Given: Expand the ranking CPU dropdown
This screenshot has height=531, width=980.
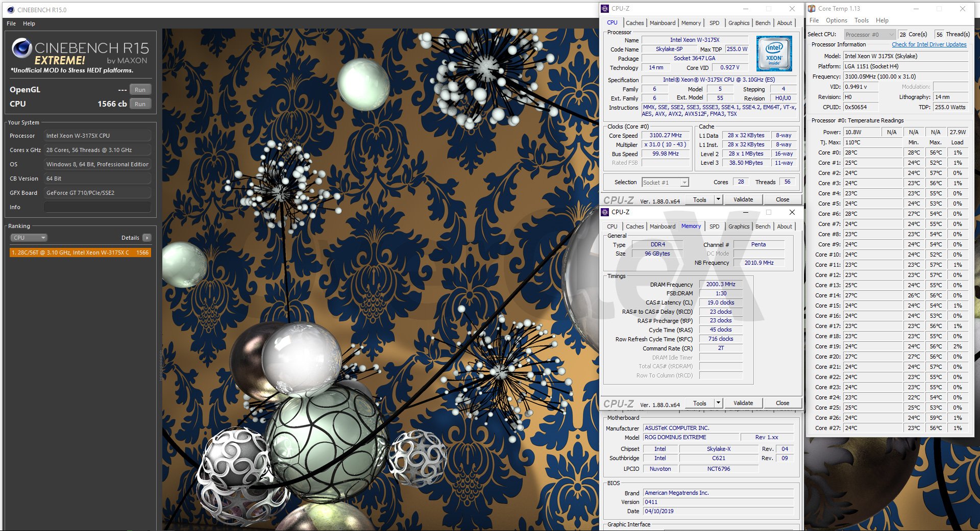Looking at the screenshot, I should 29,238.
